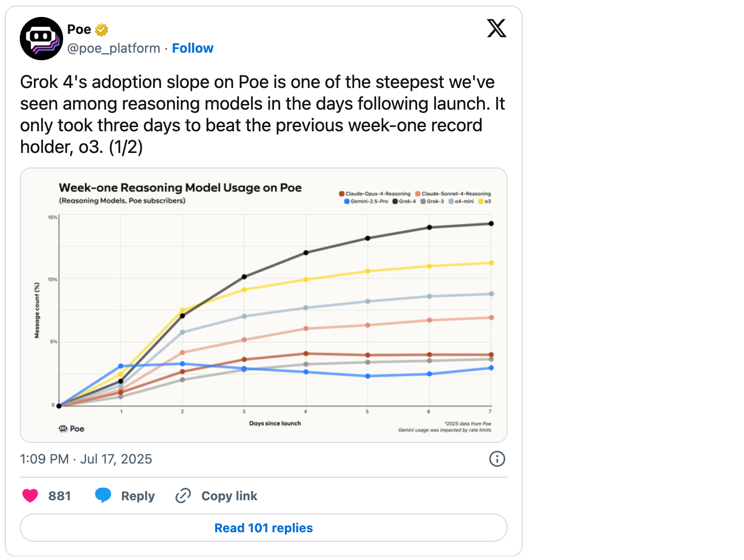Click the Reply text button
The image size is (744, 560).
[x=137, y=496]
